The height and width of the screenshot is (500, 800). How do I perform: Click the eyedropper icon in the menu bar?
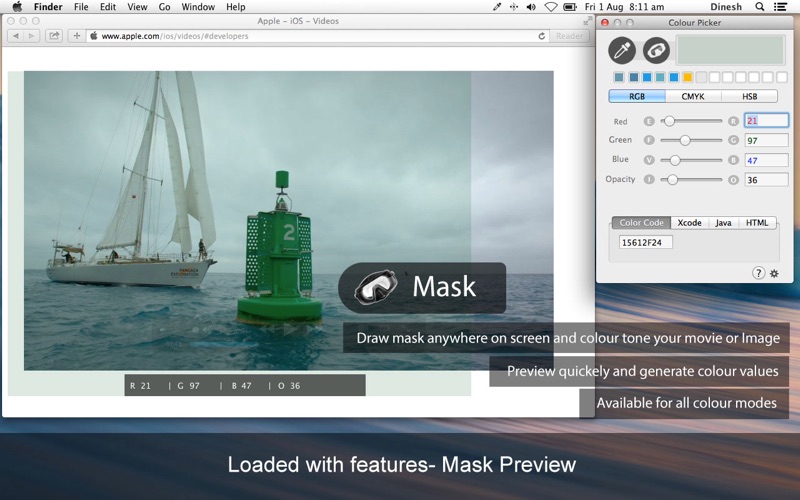tap(498, 7)
